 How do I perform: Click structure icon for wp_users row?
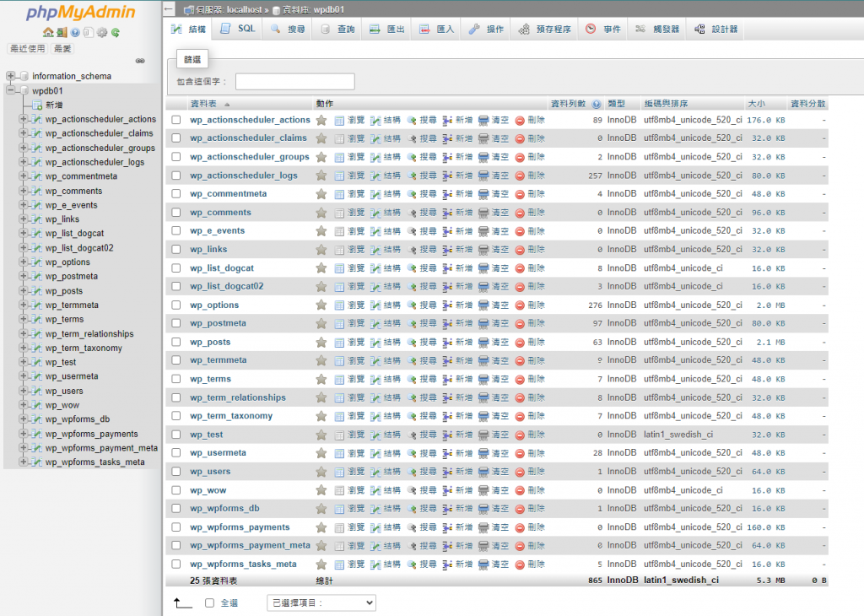(x=375, y=472)
